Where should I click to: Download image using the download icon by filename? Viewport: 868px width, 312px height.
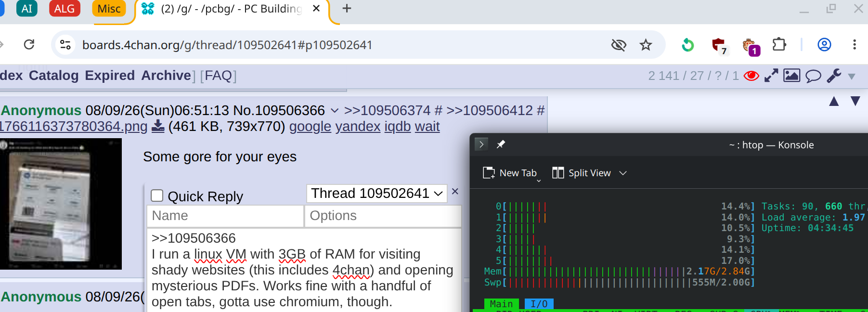(158, 126)
